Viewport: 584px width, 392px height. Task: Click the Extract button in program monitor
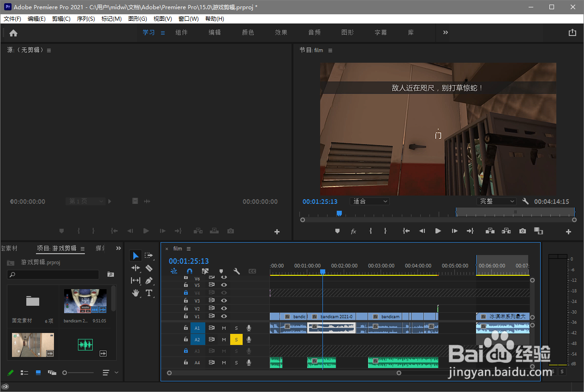(507, 231)
